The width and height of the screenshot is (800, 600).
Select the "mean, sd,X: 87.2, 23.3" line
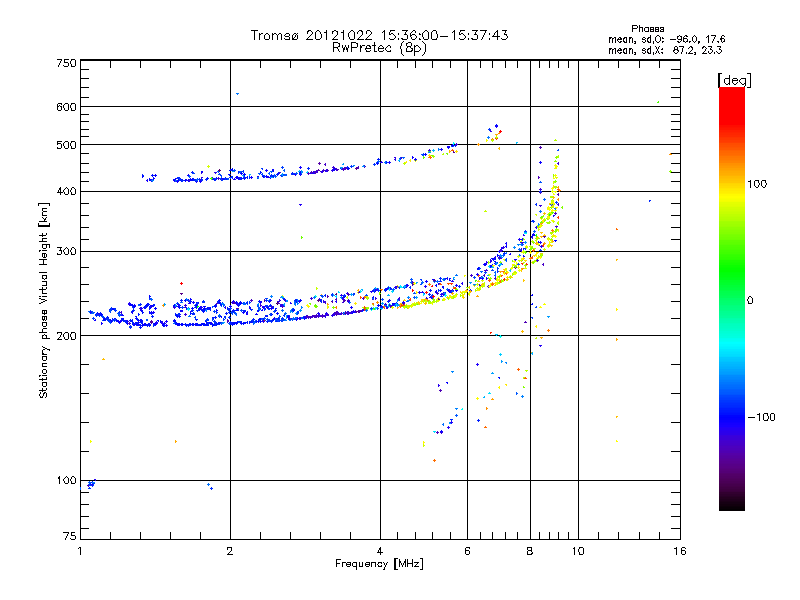coord(665,50)
